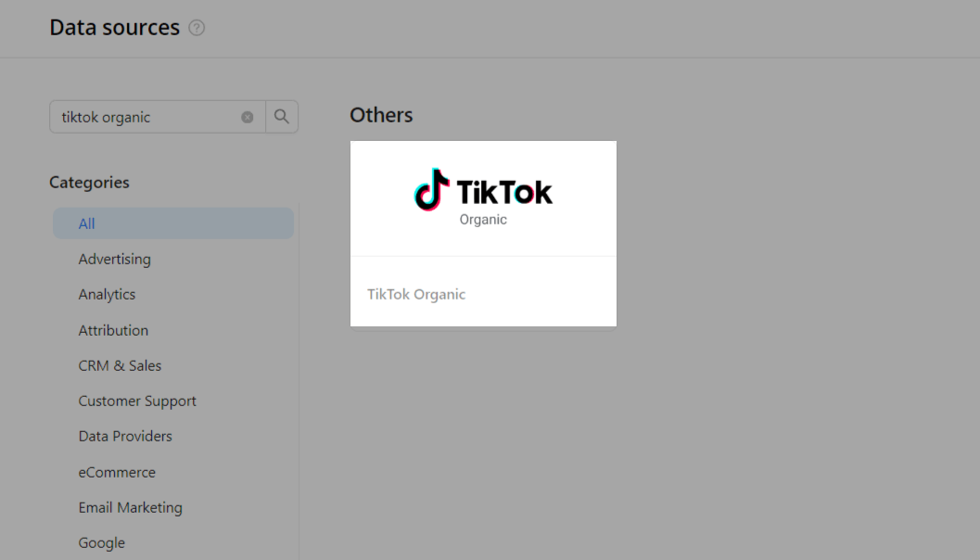This screenshot has width=980, height=560.
Task: Filter by Data Providers category
Action: 125,437
